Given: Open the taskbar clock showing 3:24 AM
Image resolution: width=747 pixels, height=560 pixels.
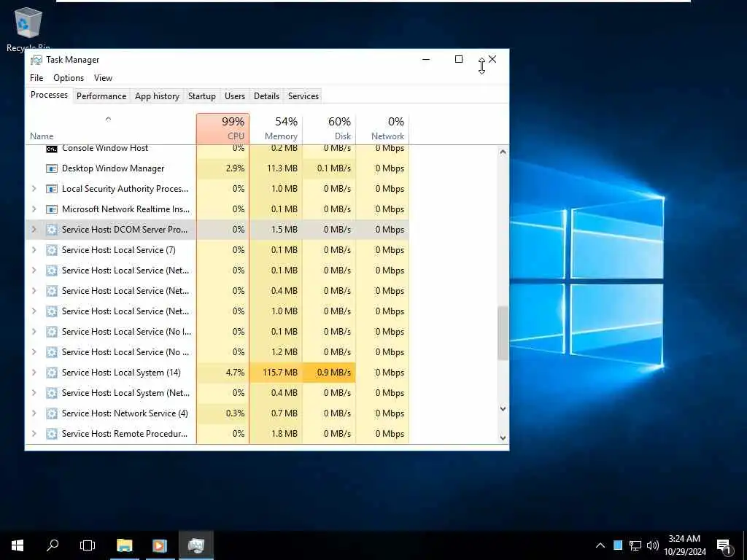Looking at the screenshot, I should (684, 545).
